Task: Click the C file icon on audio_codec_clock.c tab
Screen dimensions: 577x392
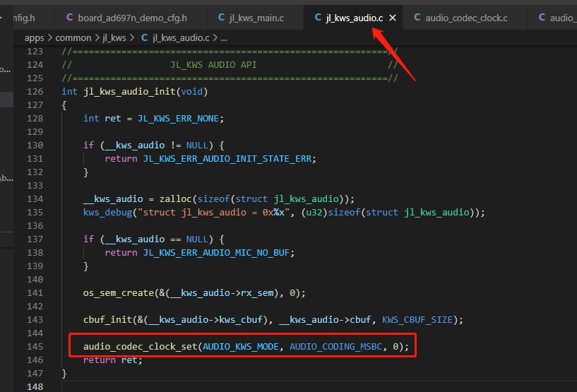Action: pyautogui.click(x=417, y=17)
